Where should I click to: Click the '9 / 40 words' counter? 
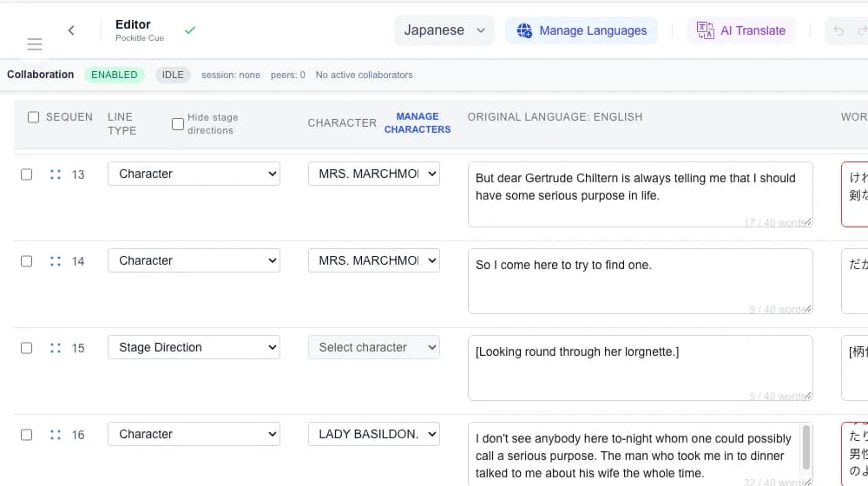click(776, 310)
